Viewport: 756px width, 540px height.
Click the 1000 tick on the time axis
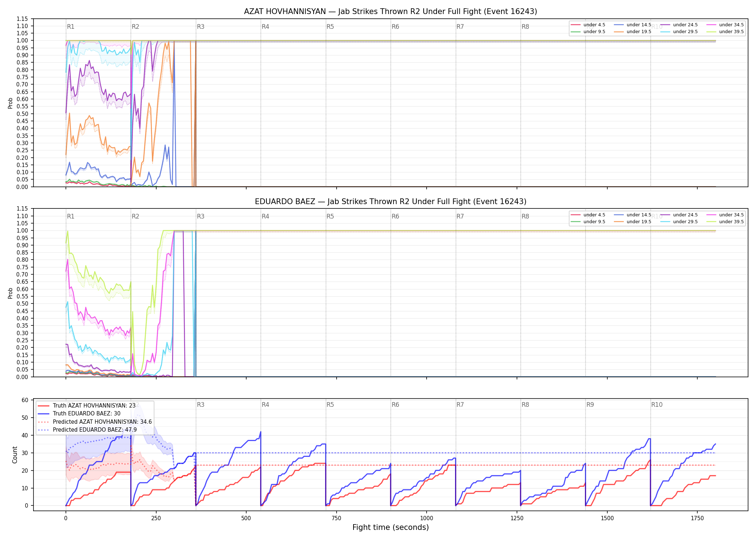(427, 518)
